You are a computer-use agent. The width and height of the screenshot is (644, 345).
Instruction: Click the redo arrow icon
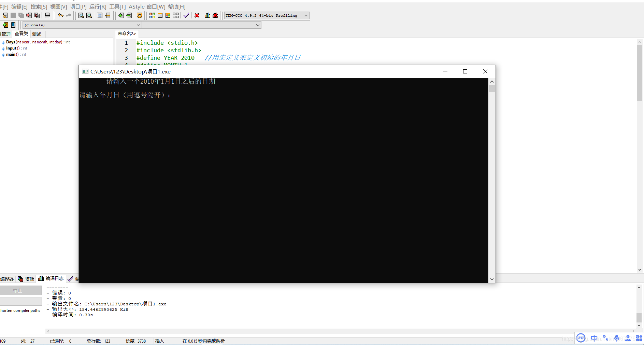click(x=69, y=15)
